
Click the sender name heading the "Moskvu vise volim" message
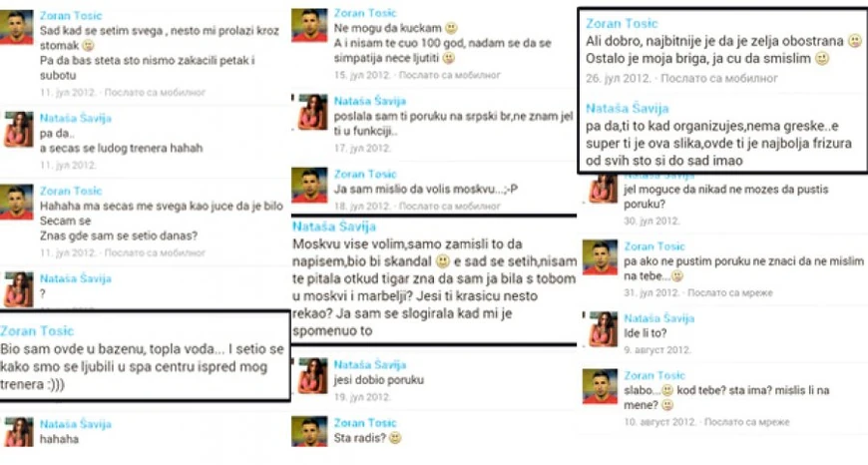pos(334,227)
